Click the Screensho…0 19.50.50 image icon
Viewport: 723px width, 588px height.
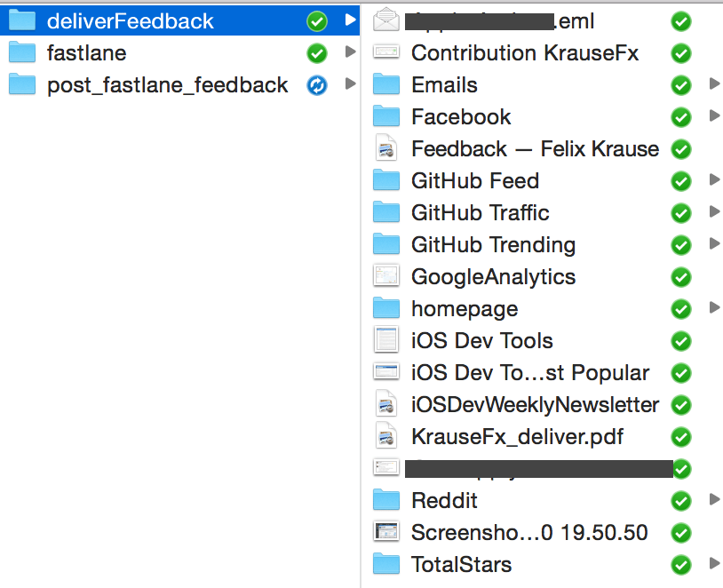coord(386,532)
